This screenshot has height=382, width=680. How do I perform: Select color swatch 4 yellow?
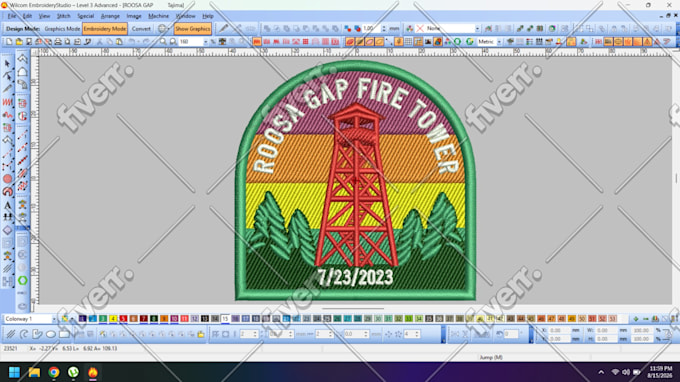[113, 319]
